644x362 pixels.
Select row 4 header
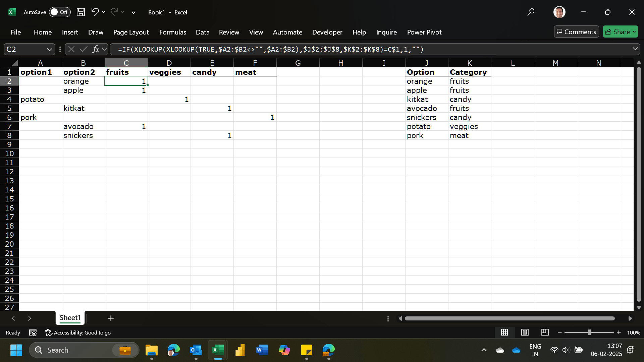[9, 99]
